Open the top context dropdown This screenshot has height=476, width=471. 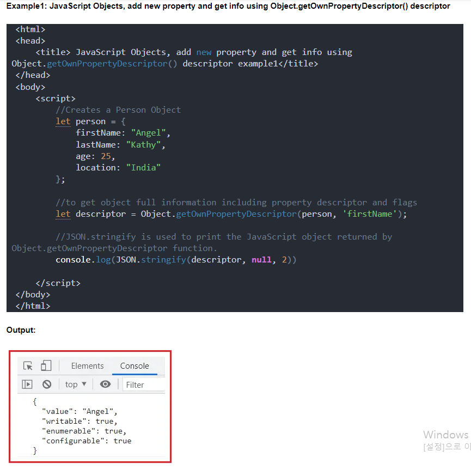tap(76, 385)
